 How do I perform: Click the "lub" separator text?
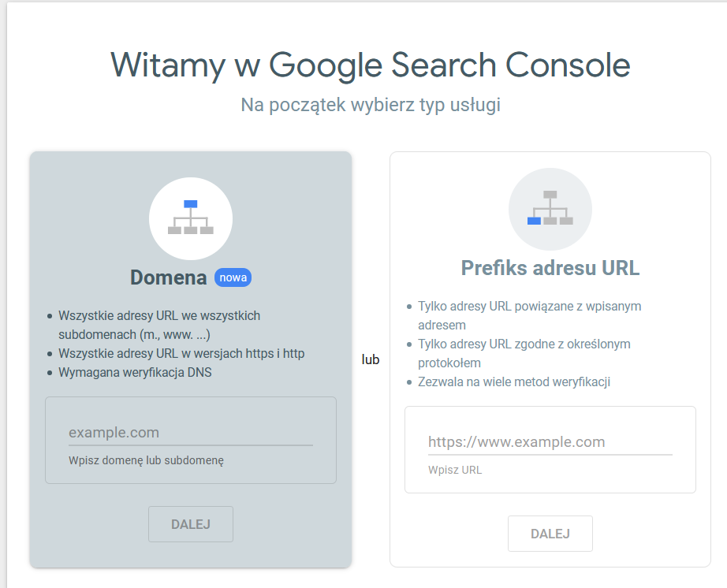coord(371,359)
